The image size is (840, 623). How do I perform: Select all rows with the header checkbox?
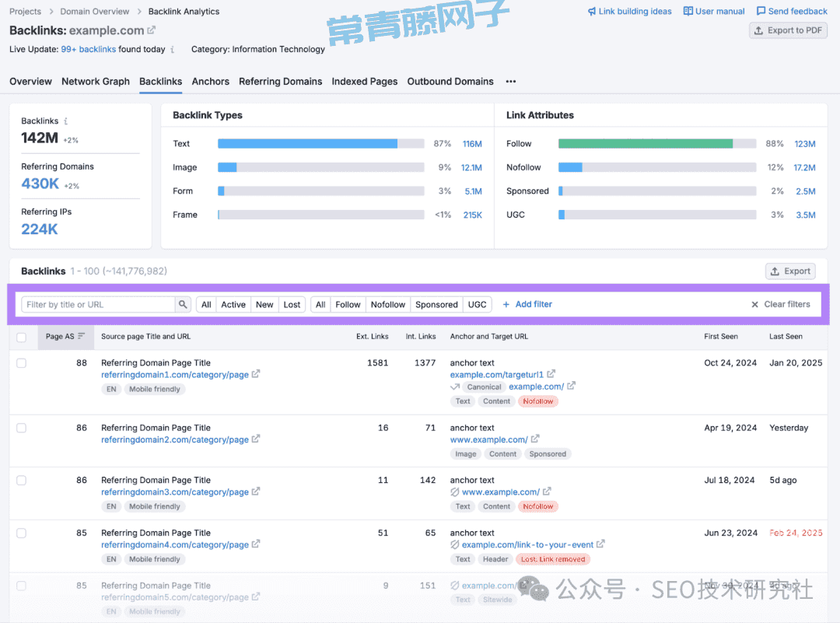coord(21,338)
